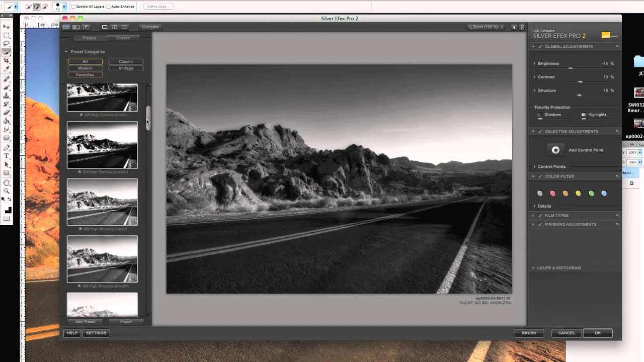Select the Favorites preset category
This screenshot has width=644, height=362.
tap(85, 75)
